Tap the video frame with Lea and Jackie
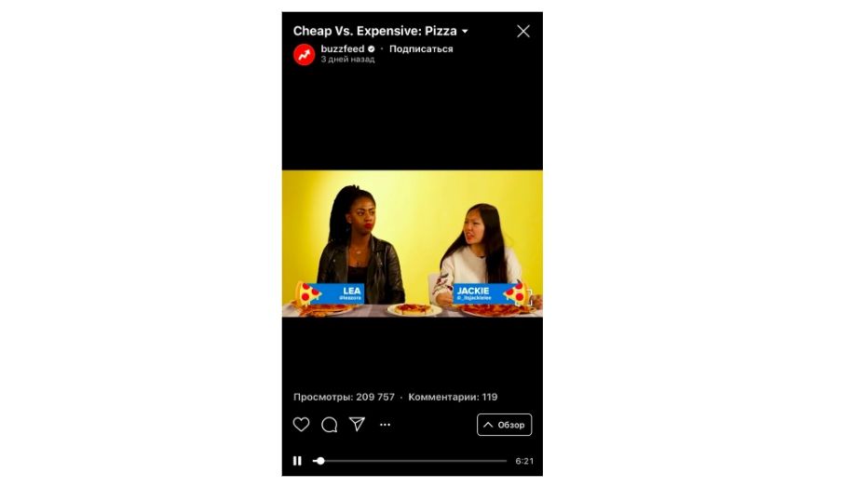Screen dimensions: 868x488 tap(413, 243)
